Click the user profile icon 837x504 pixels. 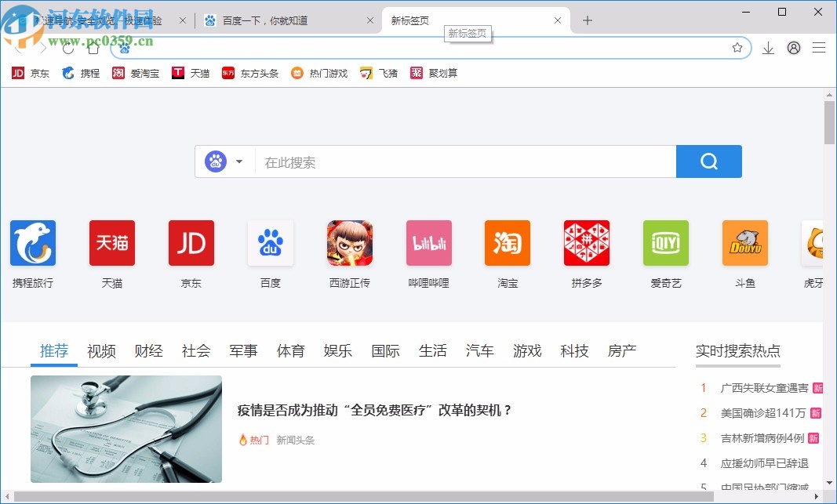coord(793,48)
